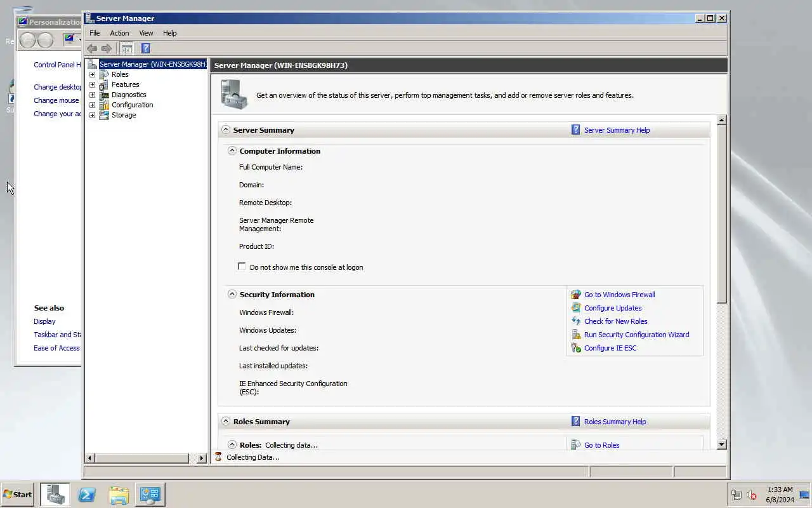
Task: Click the Features tree node icon
Action: [104, 84]
